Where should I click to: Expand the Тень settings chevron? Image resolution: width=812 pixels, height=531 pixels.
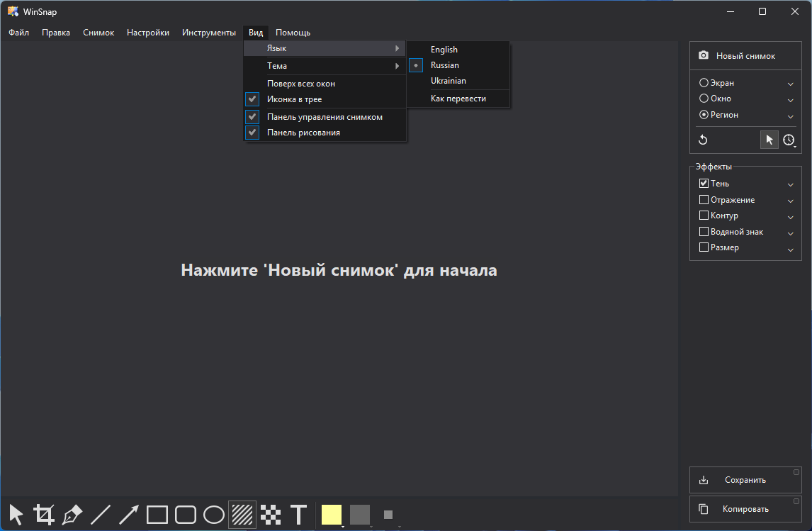click(x=790, y=184)
